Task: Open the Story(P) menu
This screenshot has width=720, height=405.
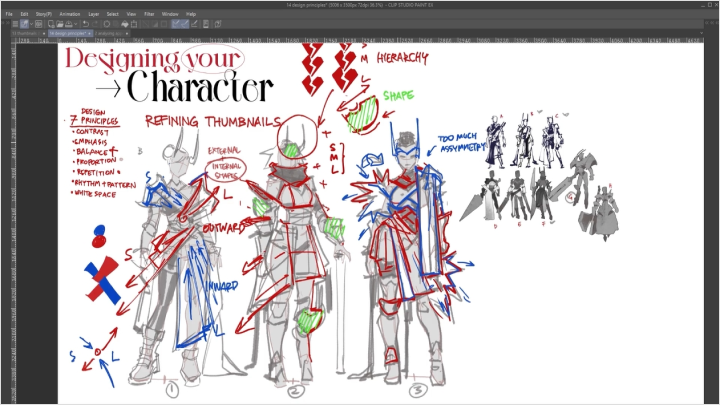Action: tap(44, 14)
